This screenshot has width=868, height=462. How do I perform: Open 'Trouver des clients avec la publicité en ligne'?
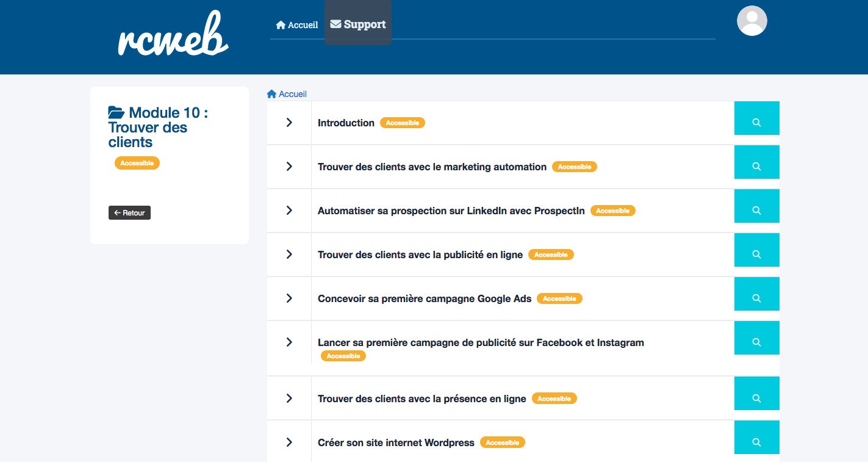click(420, 254)
